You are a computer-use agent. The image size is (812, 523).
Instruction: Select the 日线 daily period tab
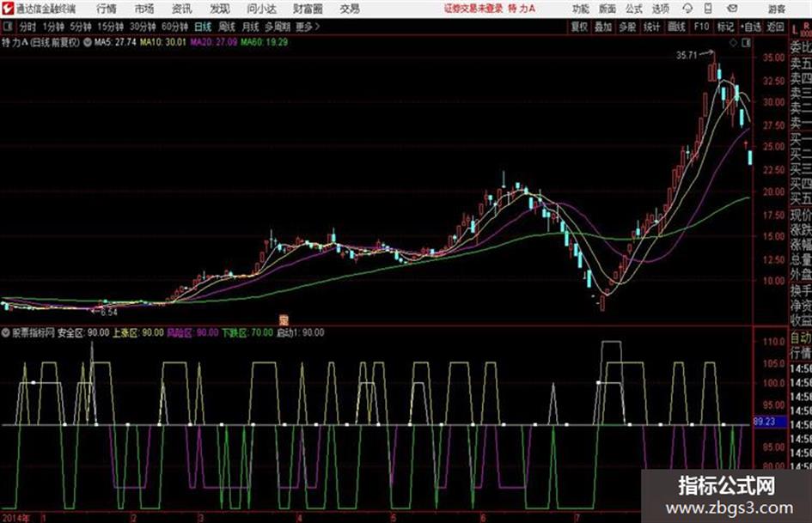click(x=203, y=27)
